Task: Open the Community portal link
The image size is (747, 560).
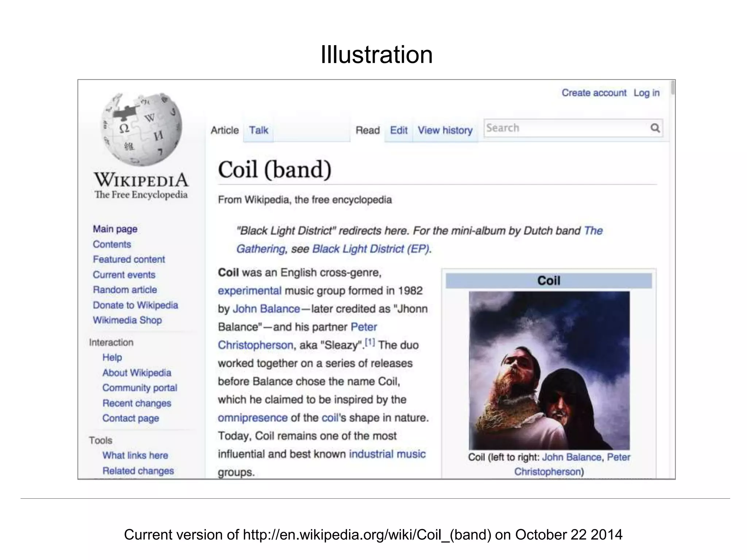Action: (x=140, y=388)
